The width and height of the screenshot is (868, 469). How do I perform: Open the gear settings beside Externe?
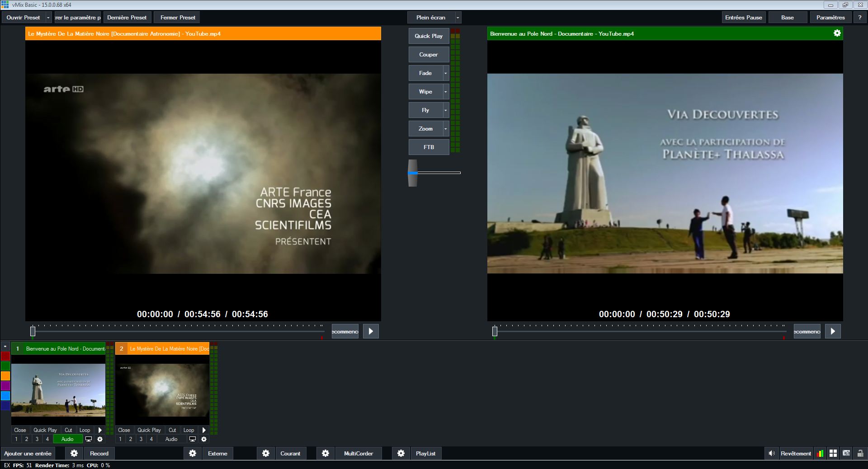coord(193,453)
